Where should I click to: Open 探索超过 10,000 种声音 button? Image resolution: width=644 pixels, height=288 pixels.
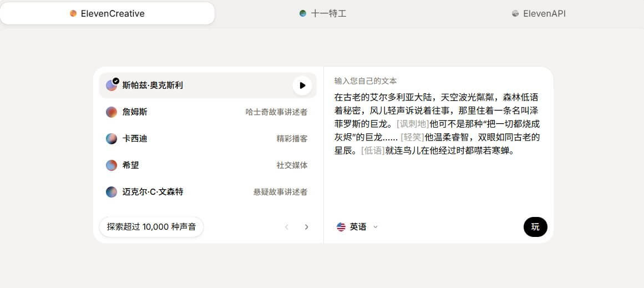(151, 227)
